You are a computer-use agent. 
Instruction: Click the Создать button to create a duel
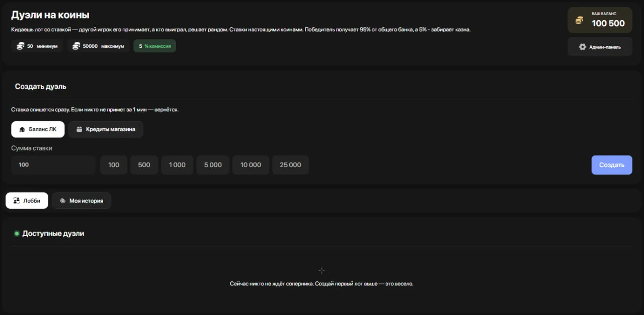(x=612, y=165)
